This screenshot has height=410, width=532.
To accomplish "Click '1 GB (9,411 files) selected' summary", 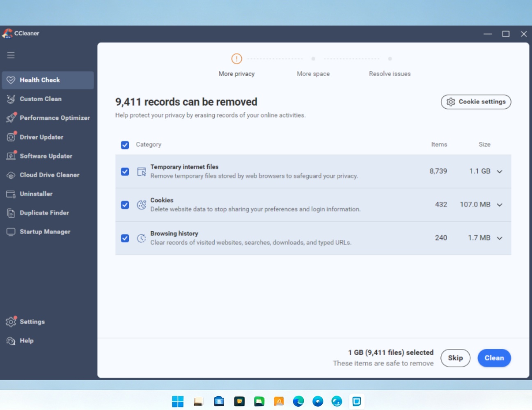I will [x=391, y=352].
